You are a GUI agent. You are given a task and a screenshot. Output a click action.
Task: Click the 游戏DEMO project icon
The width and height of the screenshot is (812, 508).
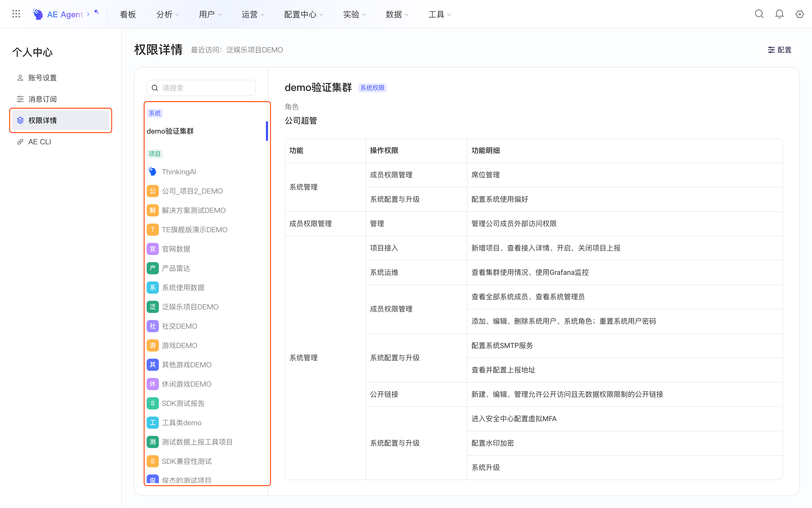click(153, 345)
